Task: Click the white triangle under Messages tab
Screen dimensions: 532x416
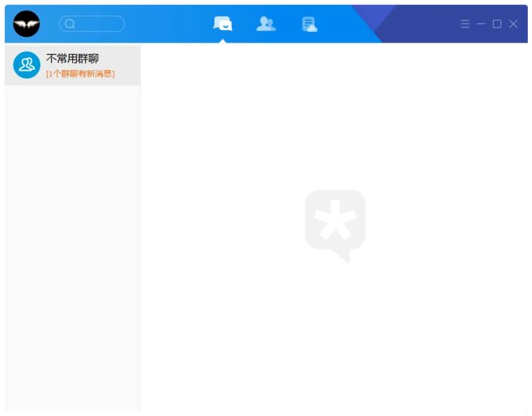Action: pyautogui.click(x=223, y=40)
